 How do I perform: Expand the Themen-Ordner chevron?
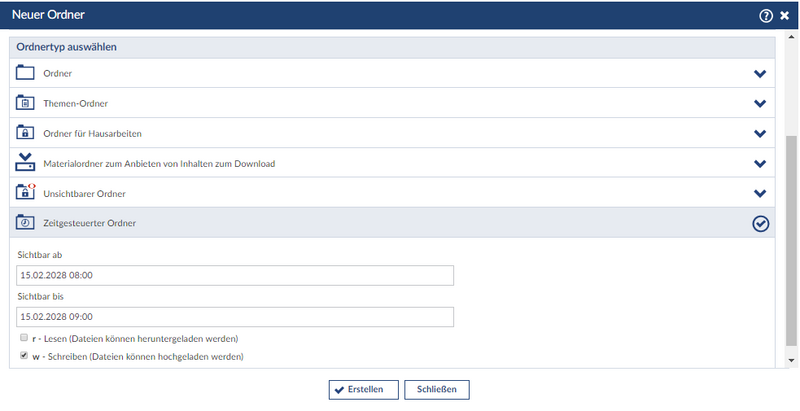coord(760,104)
